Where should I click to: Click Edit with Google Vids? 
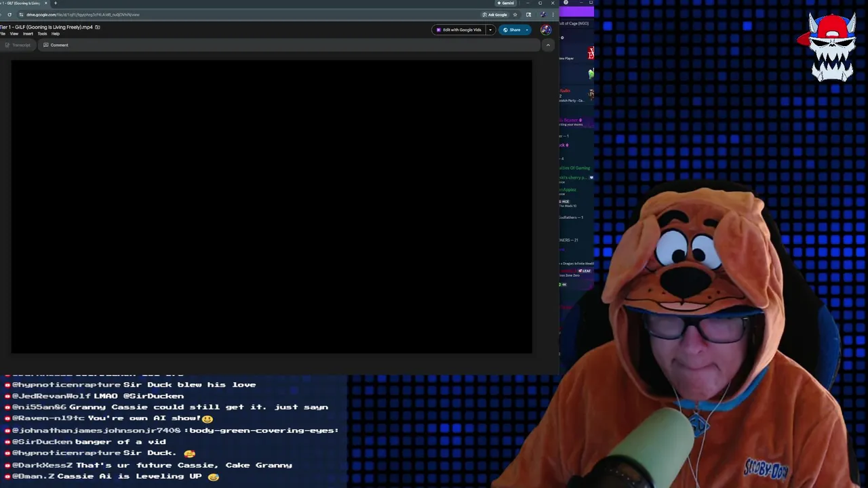click(459, 30)
